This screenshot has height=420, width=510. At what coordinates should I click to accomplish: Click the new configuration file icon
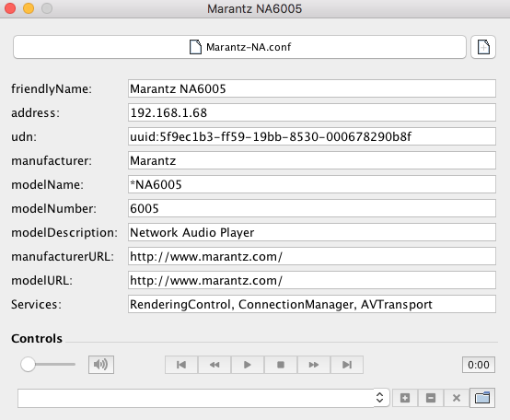point(483,47)
